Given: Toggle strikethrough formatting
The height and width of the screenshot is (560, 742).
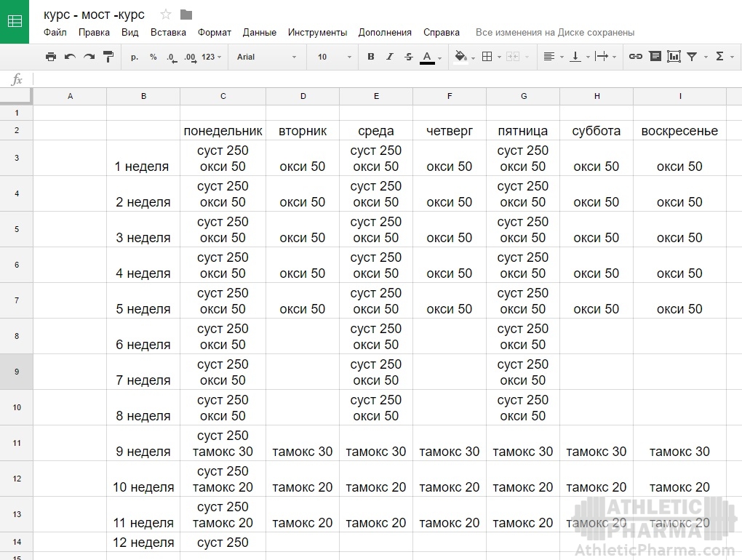Looking at the screenshot, I should pos(408,57).
